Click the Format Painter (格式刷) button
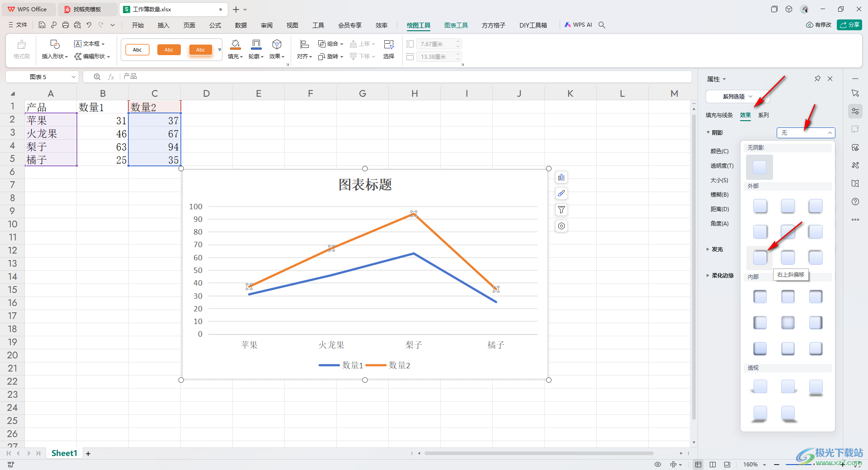Viewport: 868px width, 470px height. click(21, 50)
